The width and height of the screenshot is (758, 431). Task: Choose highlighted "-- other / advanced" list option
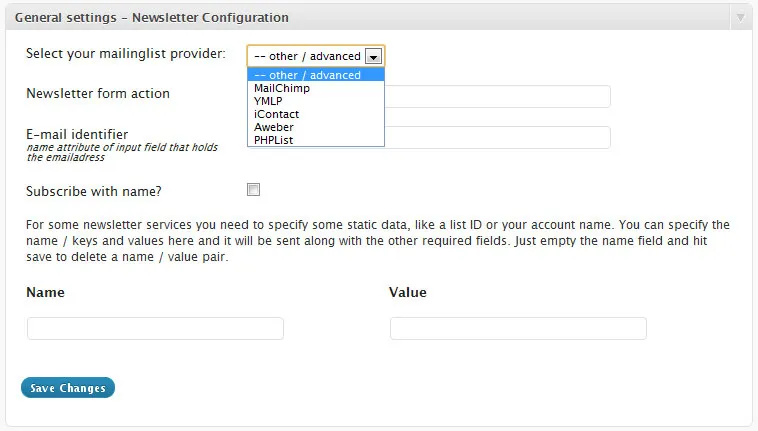pos(315,75)
